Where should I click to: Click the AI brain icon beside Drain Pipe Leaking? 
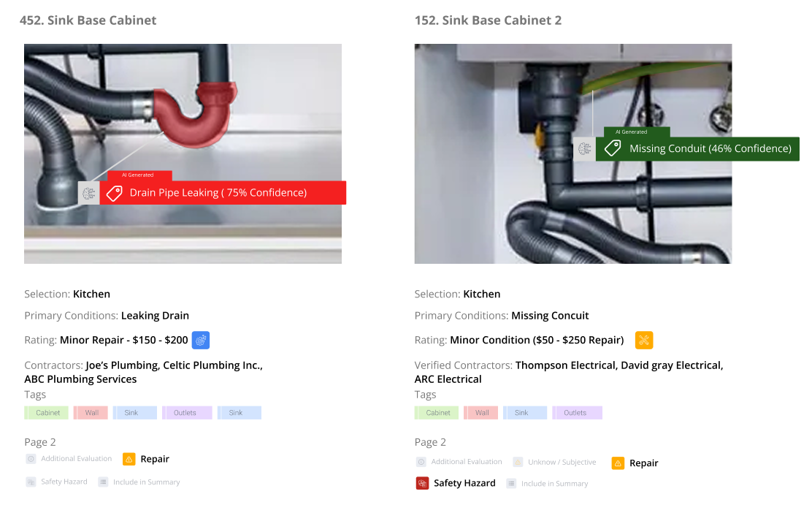pyautogui.click(x=89, y=193)
